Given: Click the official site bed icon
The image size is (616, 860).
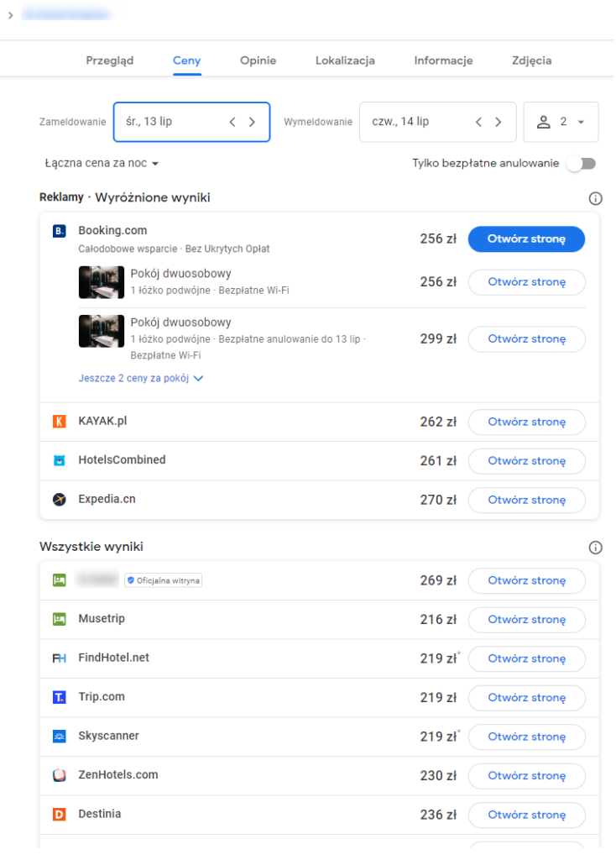Looking at the screenshot, I should tap(60, 579).
